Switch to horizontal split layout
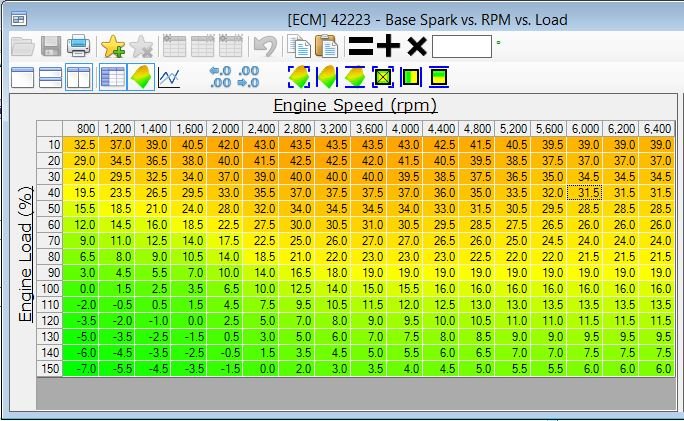Screen dimensions: 684x421 pyautogui.click(x=50, y=78)
